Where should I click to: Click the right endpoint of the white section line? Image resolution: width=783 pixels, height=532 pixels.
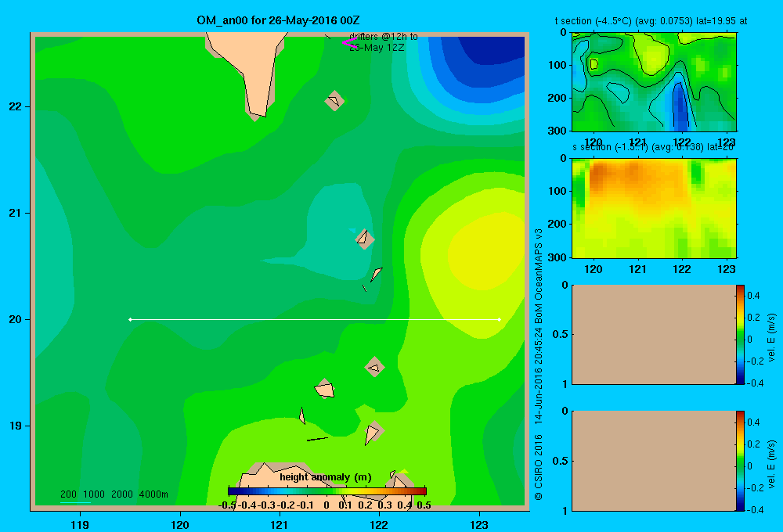(x=500, y=319)
